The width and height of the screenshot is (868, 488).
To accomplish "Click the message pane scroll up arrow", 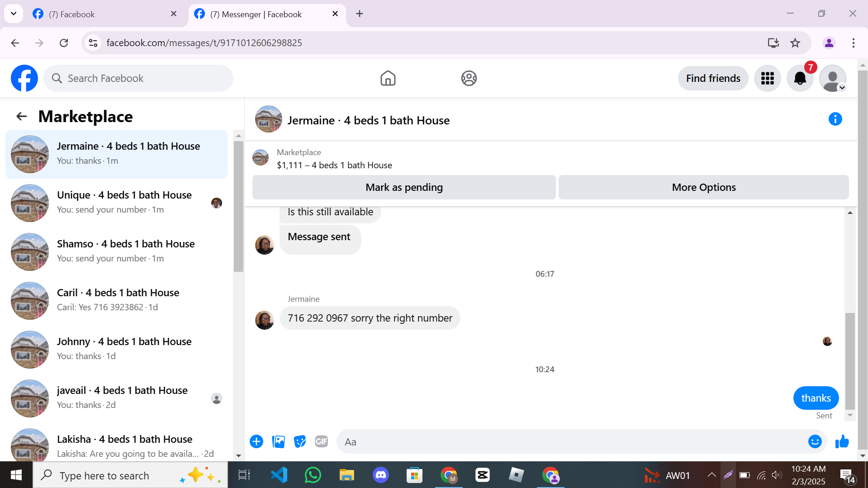I will 850,213.
